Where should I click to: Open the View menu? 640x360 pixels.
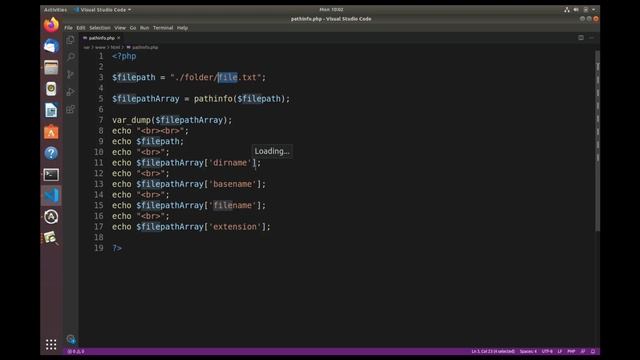coord(120,28)
